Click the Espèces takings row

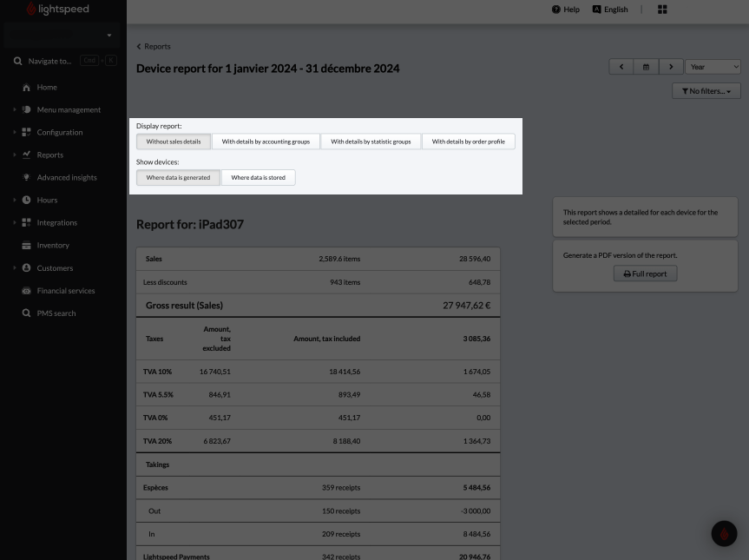(x=319, y=487)
